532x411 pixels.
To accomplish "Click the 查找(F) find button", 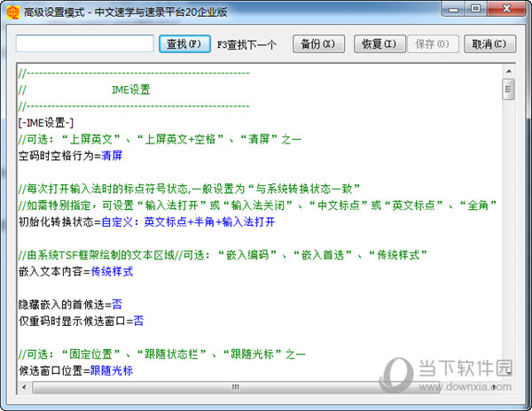I will (184, 44).
